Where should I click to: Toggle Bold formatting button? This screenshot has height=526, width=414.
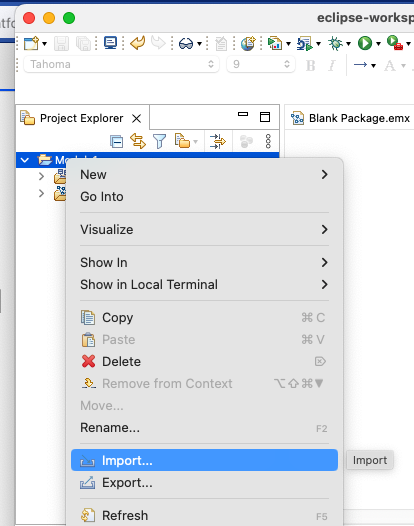tap(311, 65)
